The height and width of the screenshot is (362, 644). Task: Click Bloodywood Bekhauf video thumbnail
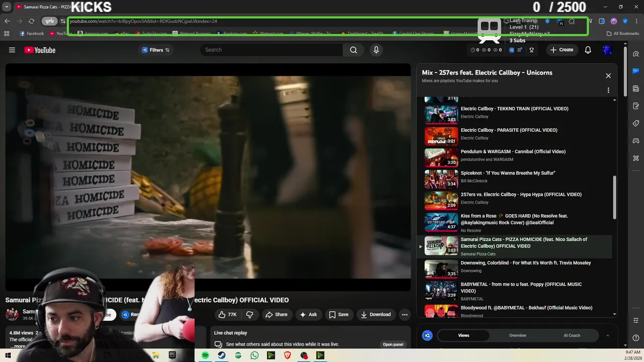click(x=441, y=312)
